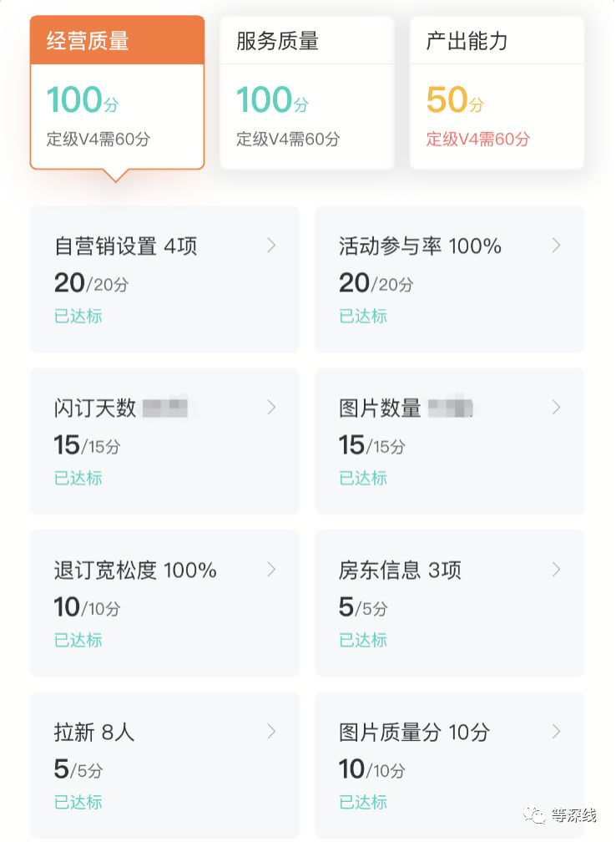
Task: Tap the 10/10分 score of 图片质量分
Action: [x=371, y=768]
